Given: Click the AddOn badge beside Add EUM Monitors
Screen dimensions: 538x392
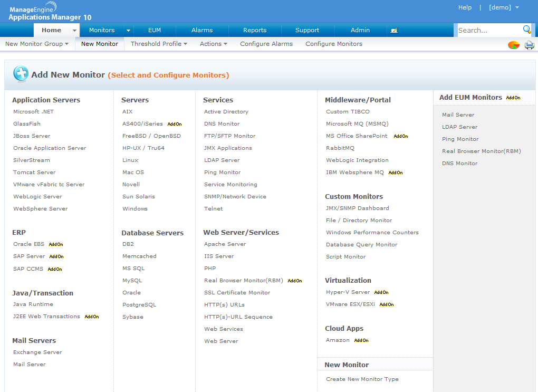Looking at the screenshot, I should [x=513, y=98].
